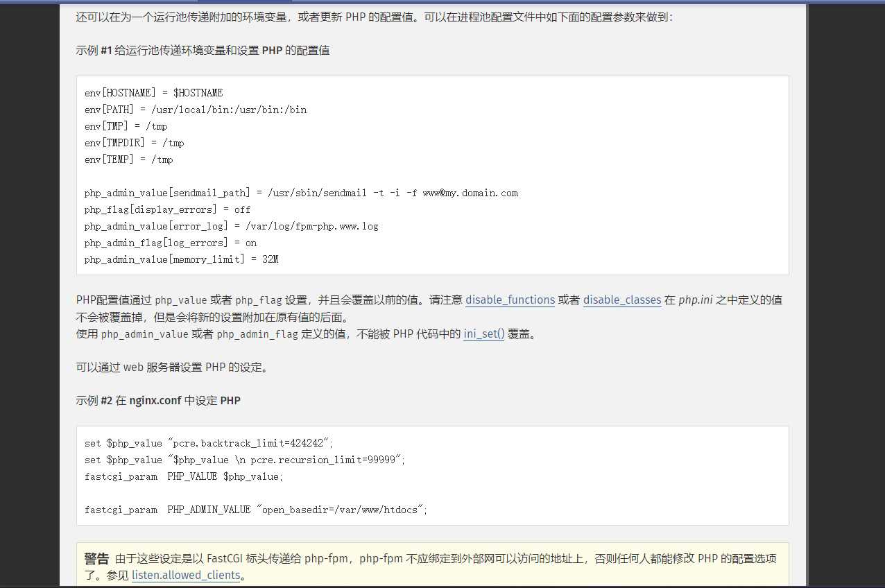Click the php_admin_flag[log_errors] = on line

click(170, 243)
